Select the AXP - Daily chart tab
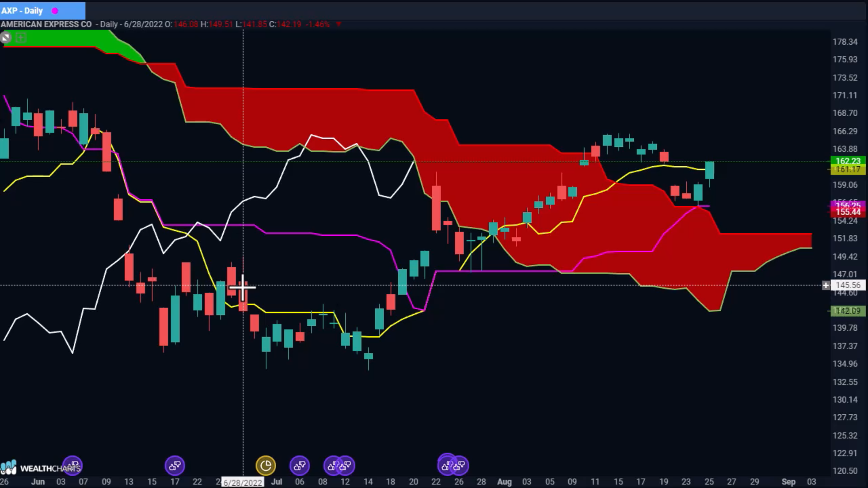This screenshot has height=488, width=868. point(42,10)
